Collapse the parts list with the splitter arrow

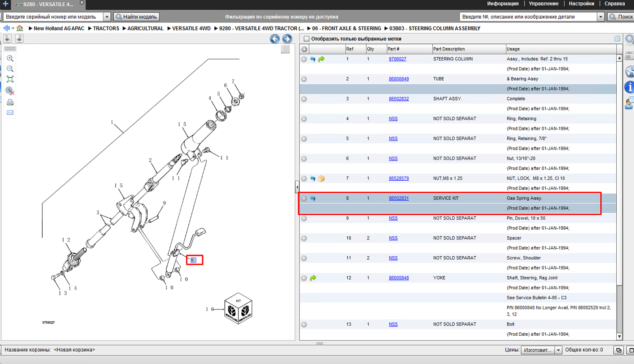(297, 187)
